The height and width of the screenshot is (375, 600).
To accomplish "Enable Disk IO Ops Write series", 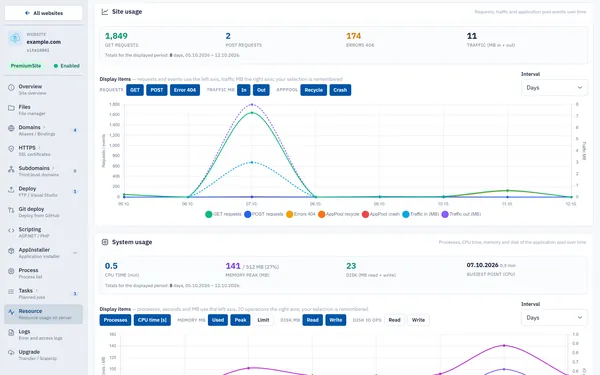I will point(418,320).
